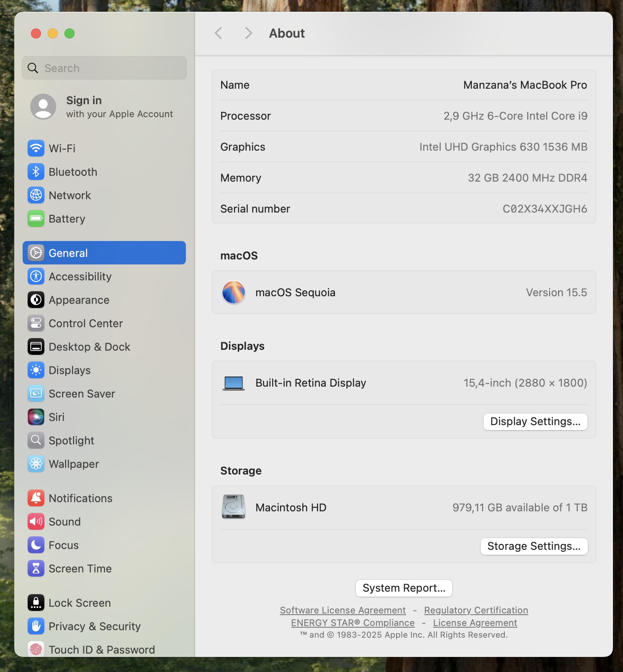Click the System Report button
623x672 pixels.
tap(404, 588)
